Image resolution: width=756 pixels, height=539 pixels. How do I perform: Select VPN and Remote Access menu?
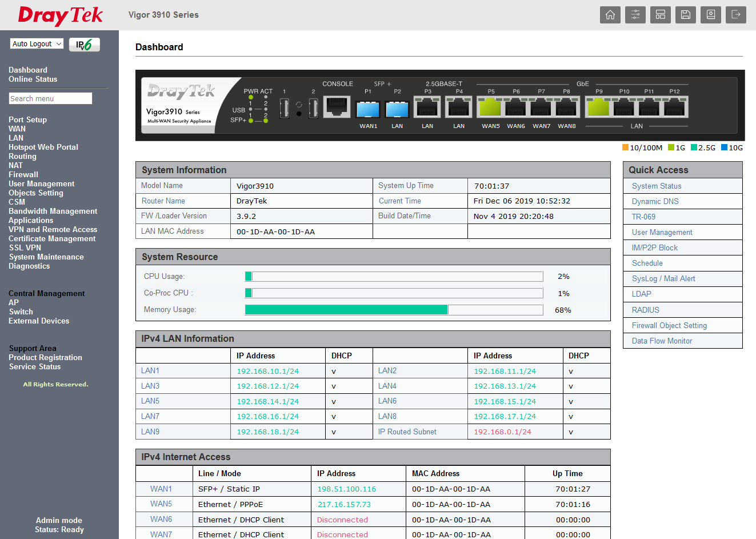[53, 230]
